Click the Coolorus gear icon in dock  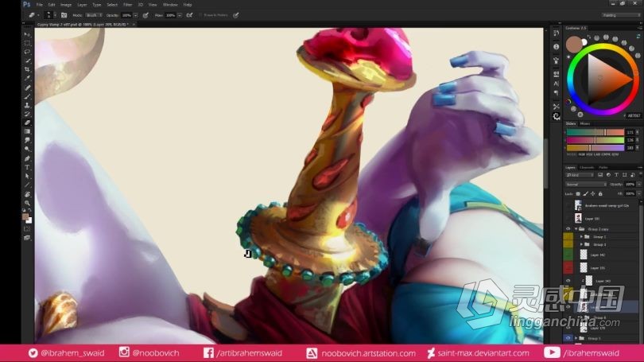(556, 116)
